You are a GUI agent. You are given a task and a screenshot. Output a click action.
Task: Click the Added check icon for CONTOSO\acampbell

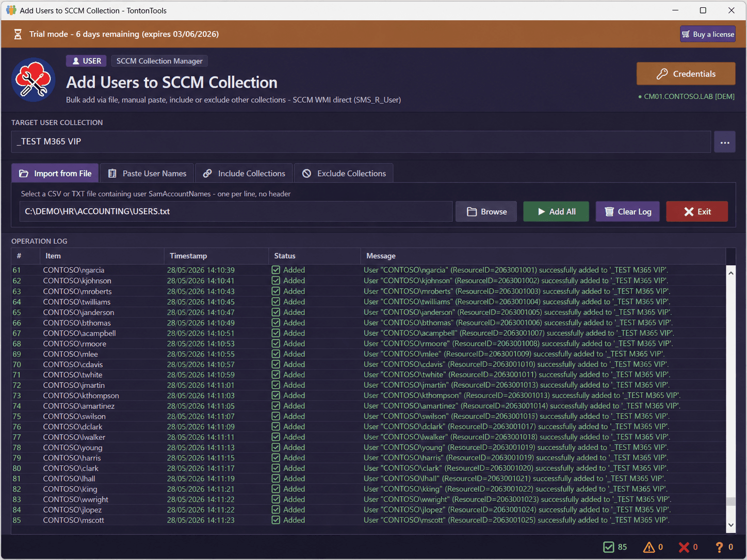pos(276,333)
